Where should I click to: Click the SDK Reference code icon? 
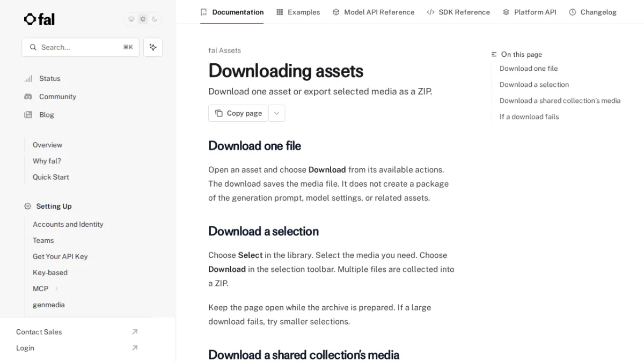(430, 12)
